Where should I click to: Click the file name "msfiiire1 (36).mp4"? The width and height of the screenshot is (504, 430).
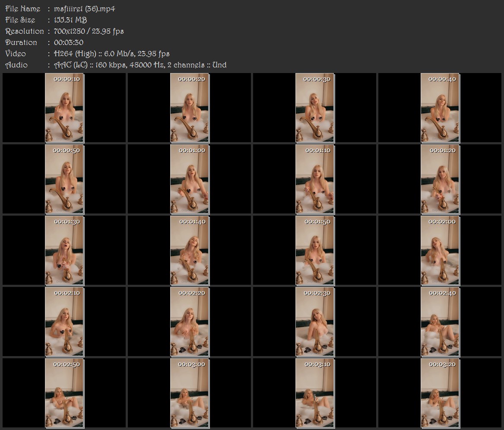(x=85, y=9)
